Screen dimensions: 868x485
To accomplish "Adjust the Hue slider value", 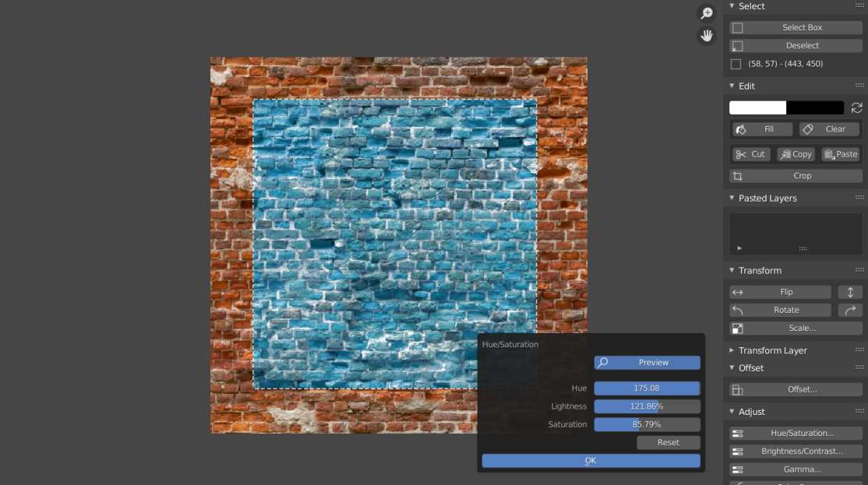I will (x=647, y=388).
